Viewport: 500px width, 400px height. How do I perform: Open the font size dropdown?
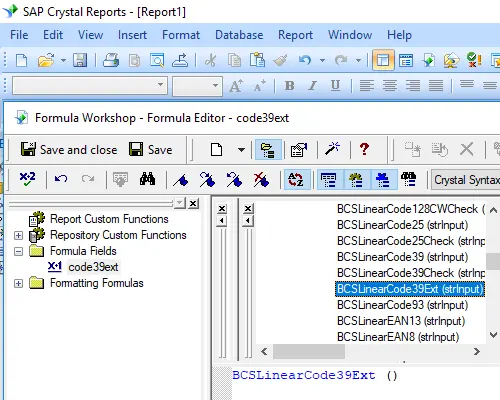pos(215,85)
